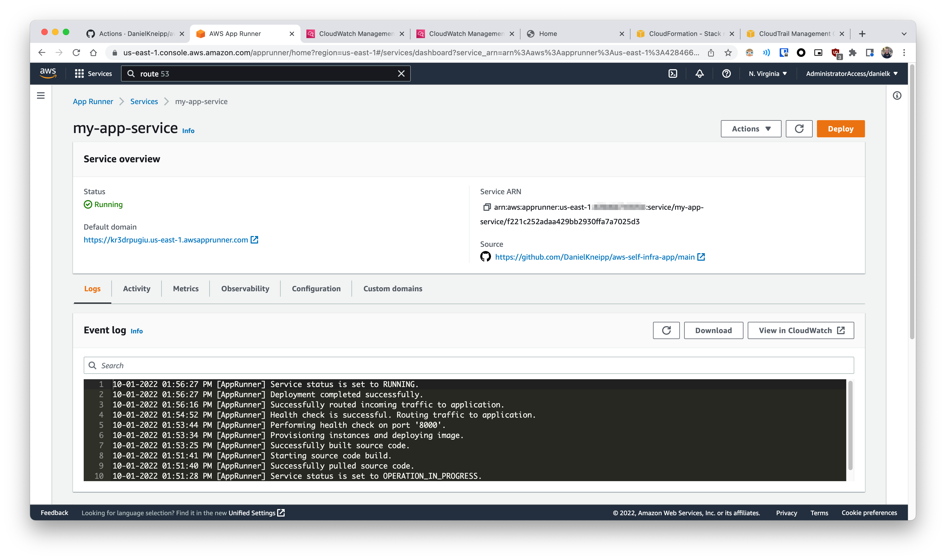The width and height of the screenshot is (946, 560).
Task: Open the N. Virginia region selector
Action: (x=767, y=73)
